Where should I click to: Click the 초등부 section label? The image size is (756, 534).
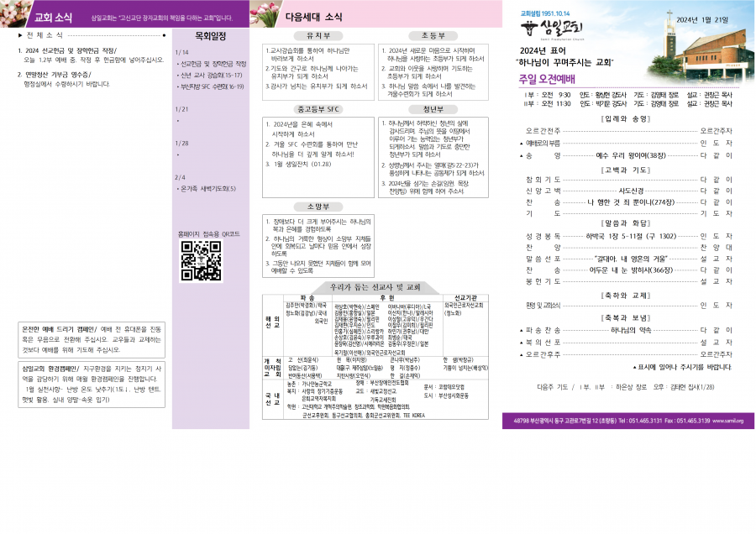click(x=433, y=37)
